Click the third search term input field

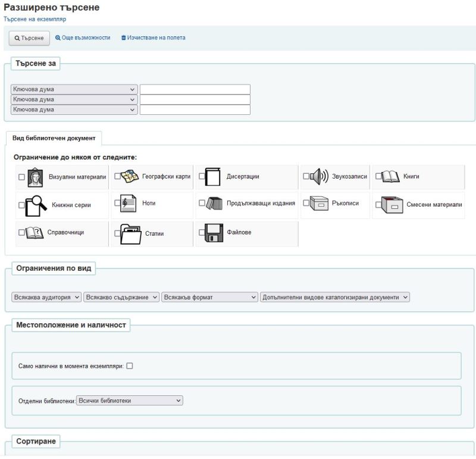coord(195,110)
